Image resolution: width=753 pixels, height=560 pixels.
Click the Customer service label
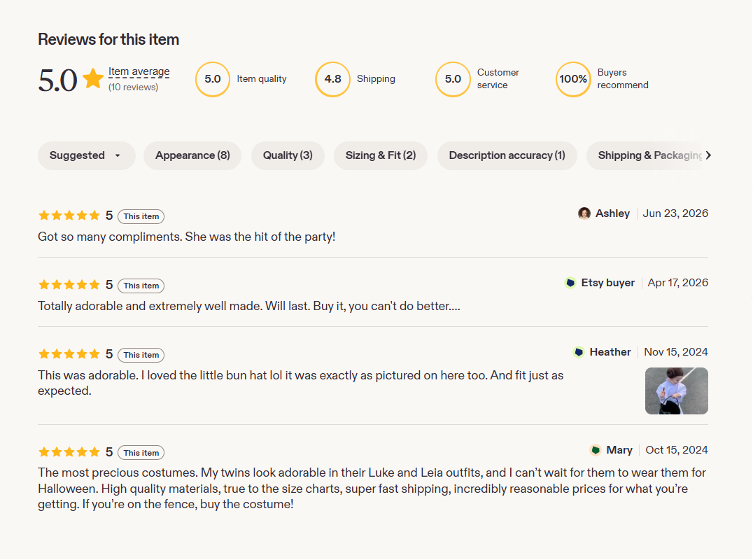click(x=498, y=79)
